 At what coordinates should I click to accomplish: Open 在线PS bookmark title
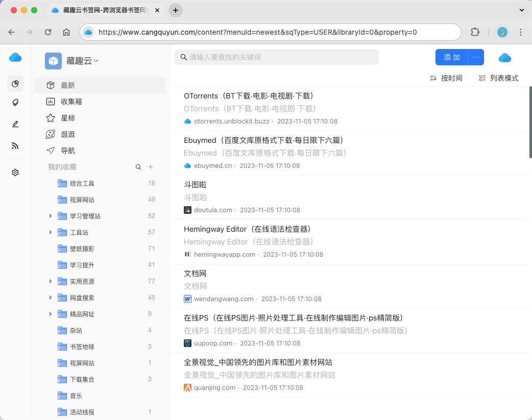(295, 318)
